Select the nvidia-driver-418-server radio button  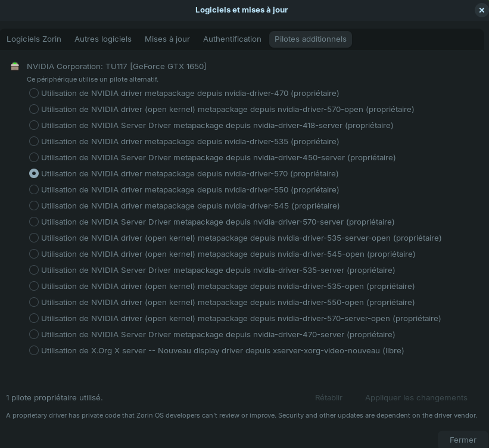tap(34, 125)
